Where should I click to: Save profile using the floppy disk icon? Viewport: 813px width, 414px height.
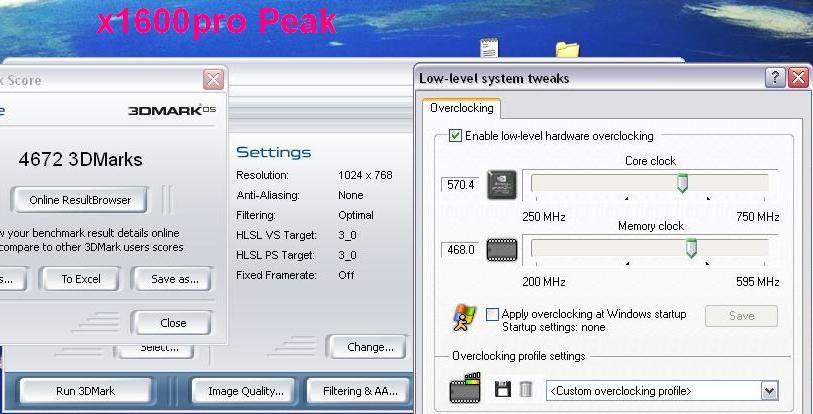click(502, 389)
